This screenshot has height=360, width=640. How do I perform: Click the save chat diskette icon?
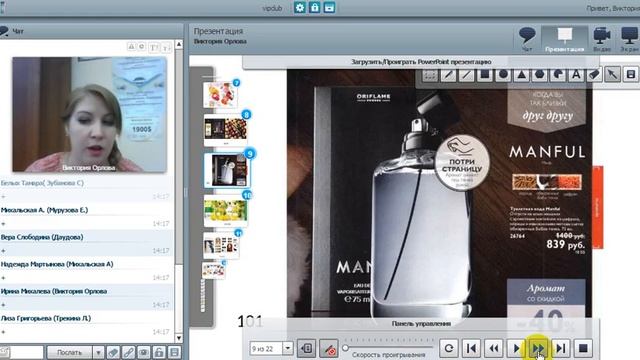click(x=174, y=352)
